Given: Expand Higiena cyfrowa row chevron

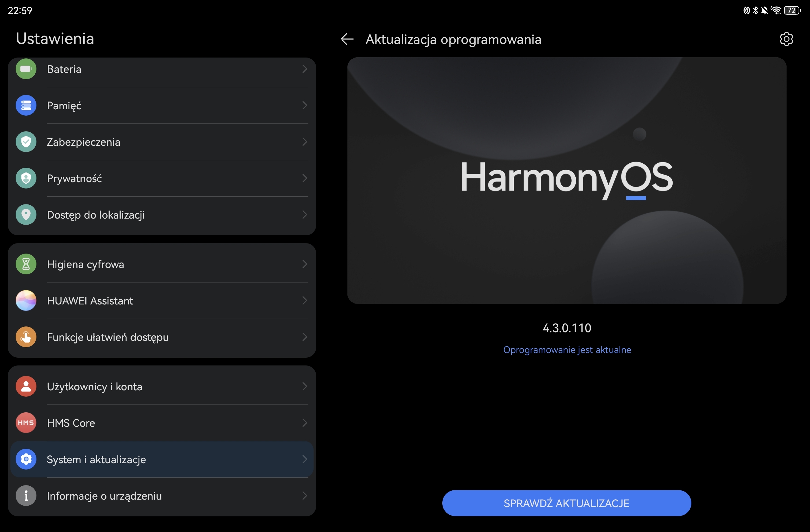Looking at the screenshot, I should pyautogui.click(x=305, y=264).
